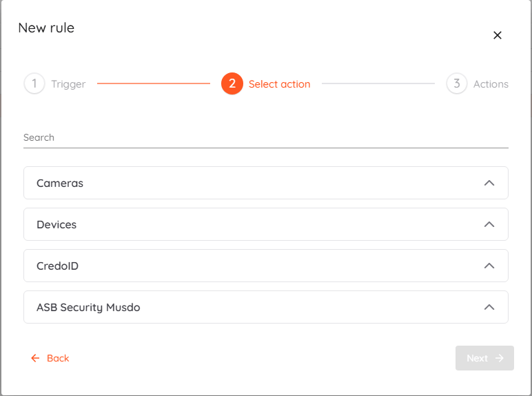The width and height of the screenshot is (532, 396).
Task: Collapse the ASB Security Musdo chevron
Action: coord(489,307)
